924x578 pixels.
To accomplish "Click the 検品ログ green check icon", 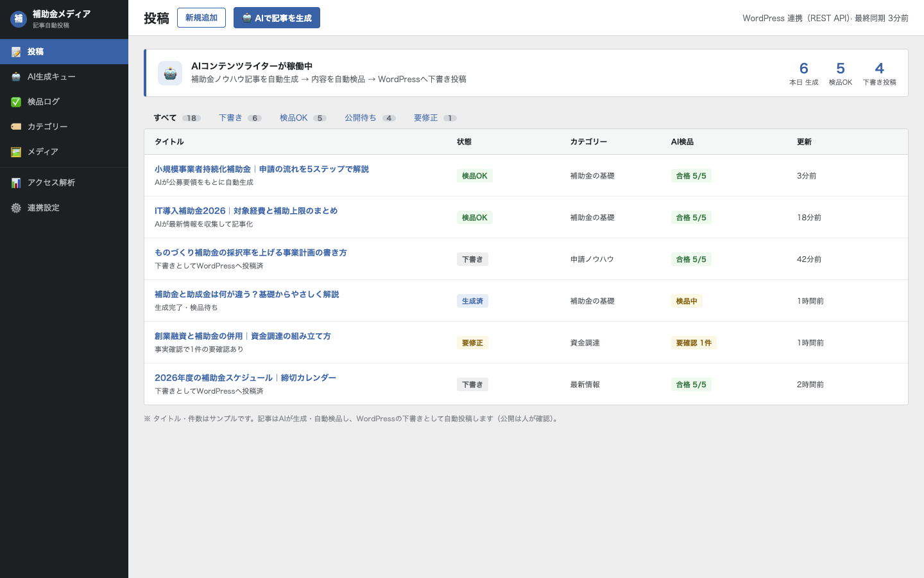I will pyautogui.click(x=16, y=102).
